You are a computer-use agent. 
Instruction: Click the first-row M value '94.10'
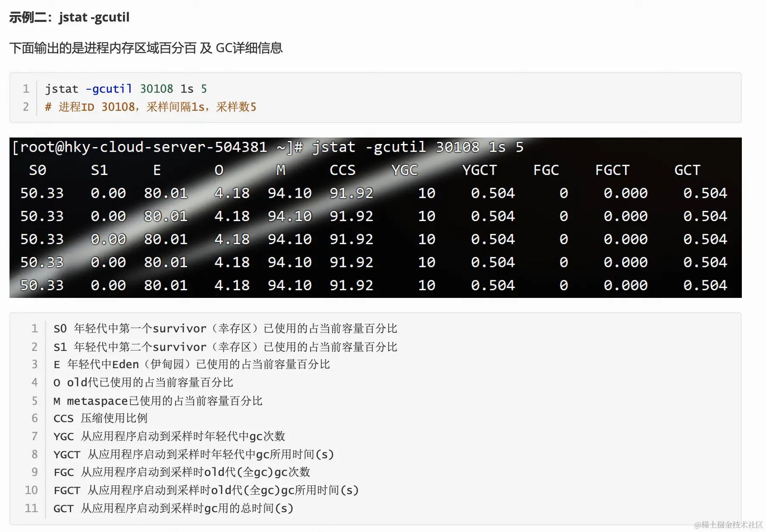coord(289,193)
